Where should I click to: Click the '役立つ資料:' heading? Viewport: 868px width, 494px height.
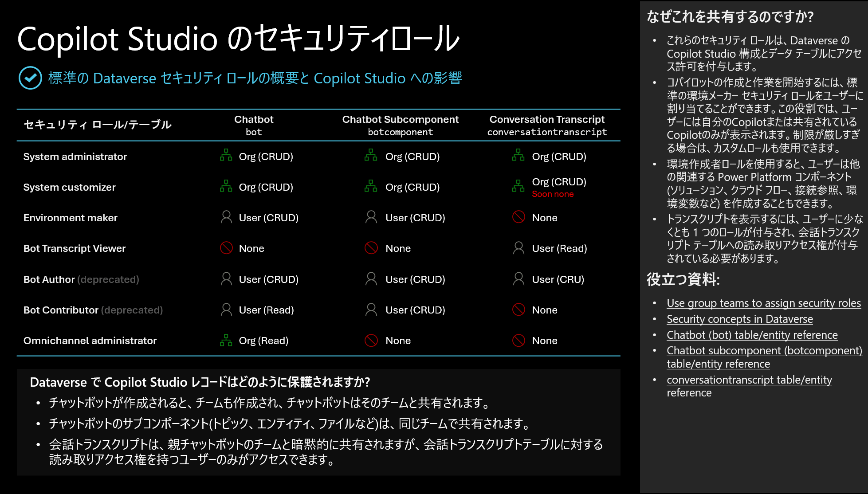[x=683, y=279]
